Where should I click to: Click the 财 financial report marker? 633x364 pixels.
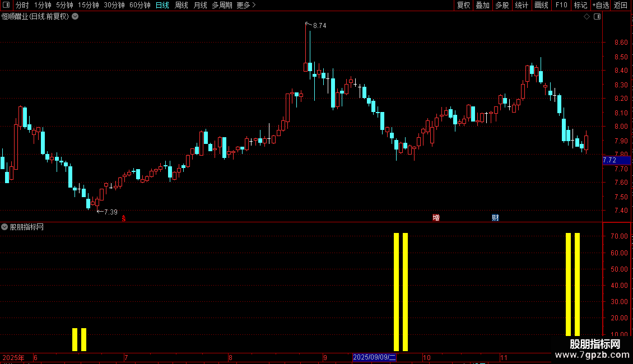click(x=495, y=218)
